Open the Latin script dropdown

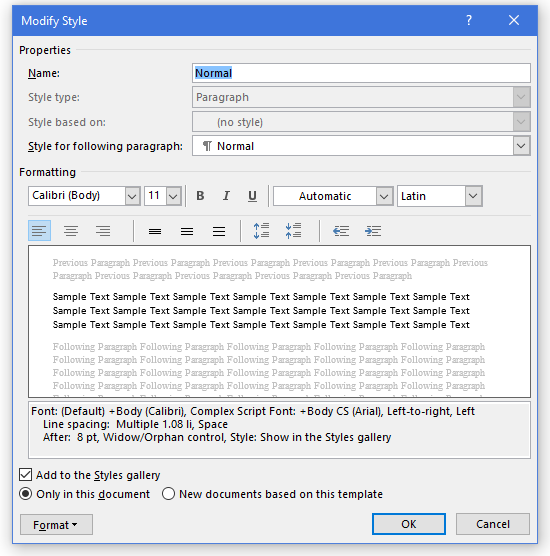click(473, 196)
